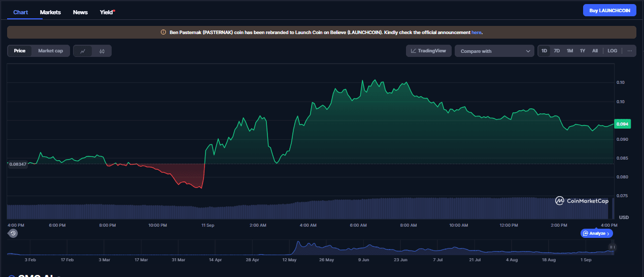This screenshot has height=277, width=644.
Task: Click the 0.080 price axis label
Action: 623,177
